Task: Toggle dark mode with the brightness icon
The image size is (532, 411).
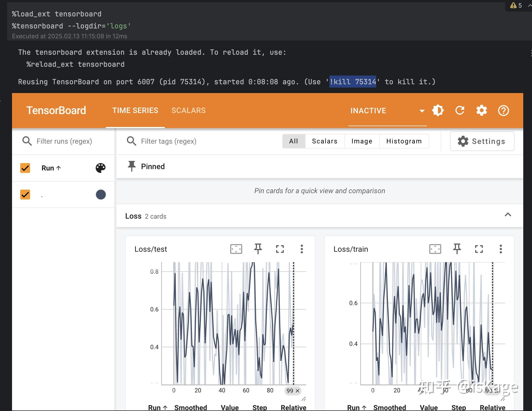Action: (x=438, y=110)
